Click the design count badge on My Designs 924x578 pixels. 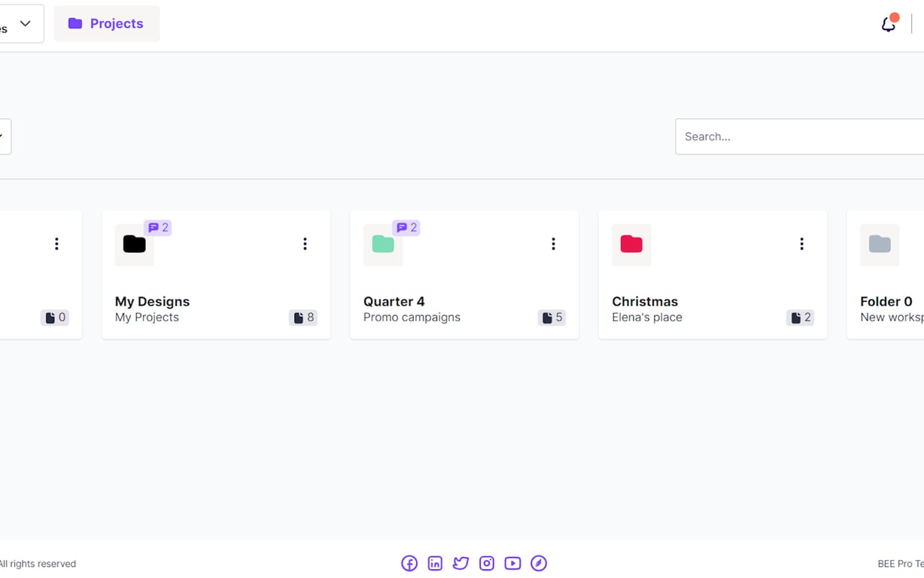303,318
